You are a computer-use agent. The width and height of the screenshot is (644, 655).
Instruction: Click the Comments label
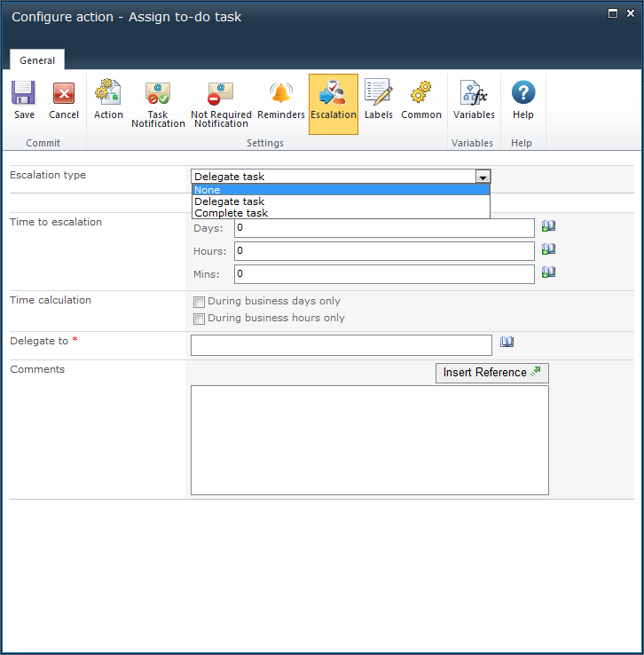pos(37,369)
